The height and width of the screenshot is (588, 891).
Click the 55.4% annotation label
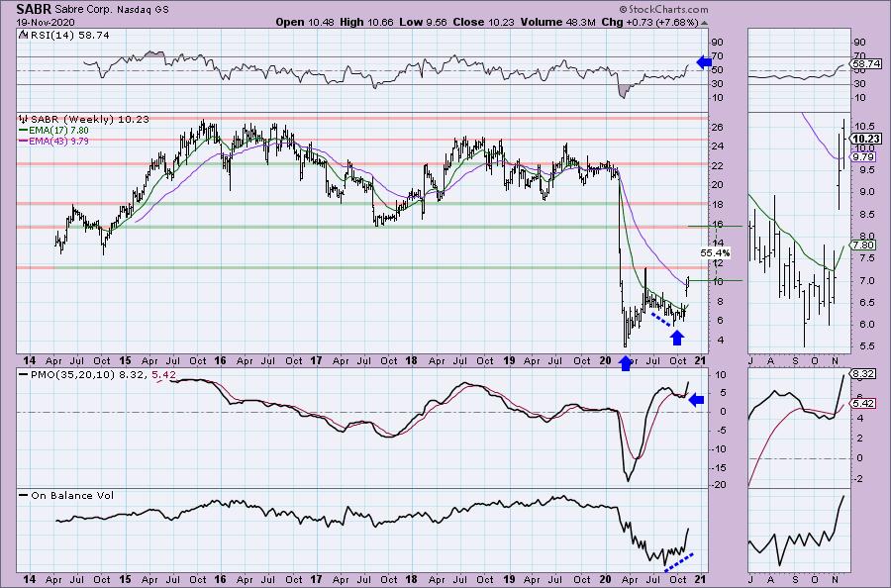pos(715,252)
